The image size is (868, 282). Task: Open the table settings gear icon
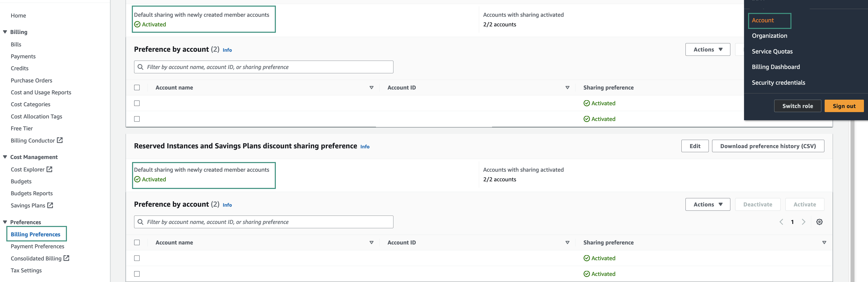click(x=820, y=222)
